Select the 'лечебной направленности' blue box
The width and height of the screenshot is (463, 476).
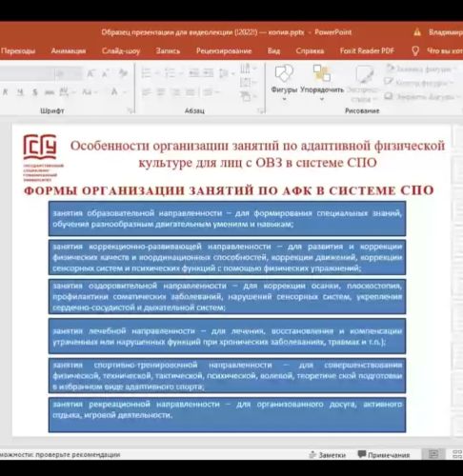(227, 336)
